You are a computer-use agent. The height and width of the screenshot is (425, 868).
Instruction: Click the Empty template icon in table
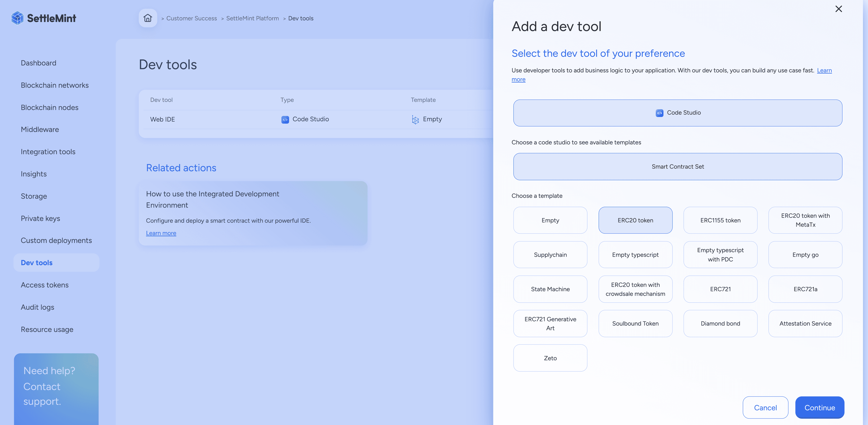click(x=415, y=119)
